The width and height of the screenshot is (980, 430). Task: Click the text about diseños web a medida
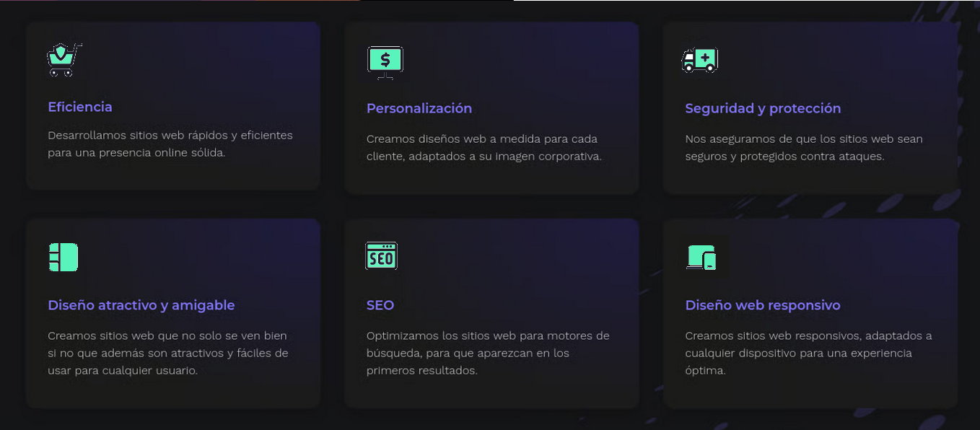484,148
